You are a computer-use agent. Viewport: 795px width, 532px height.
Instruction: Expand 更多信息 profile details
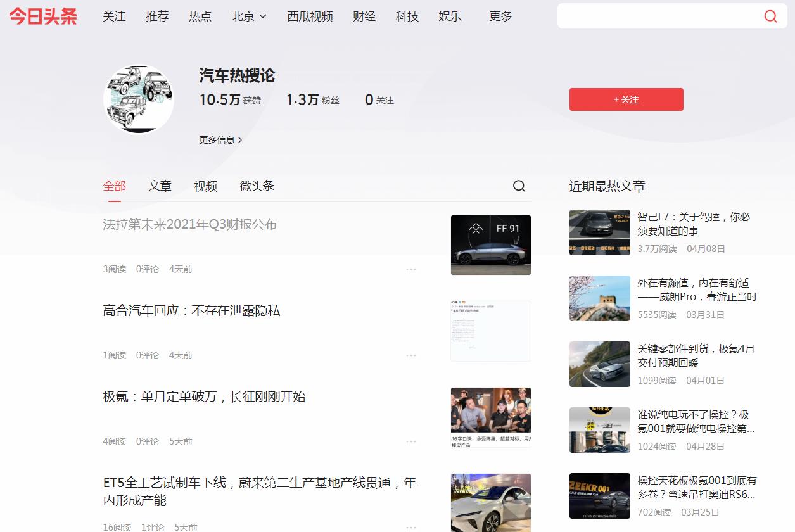coord(220,140)
